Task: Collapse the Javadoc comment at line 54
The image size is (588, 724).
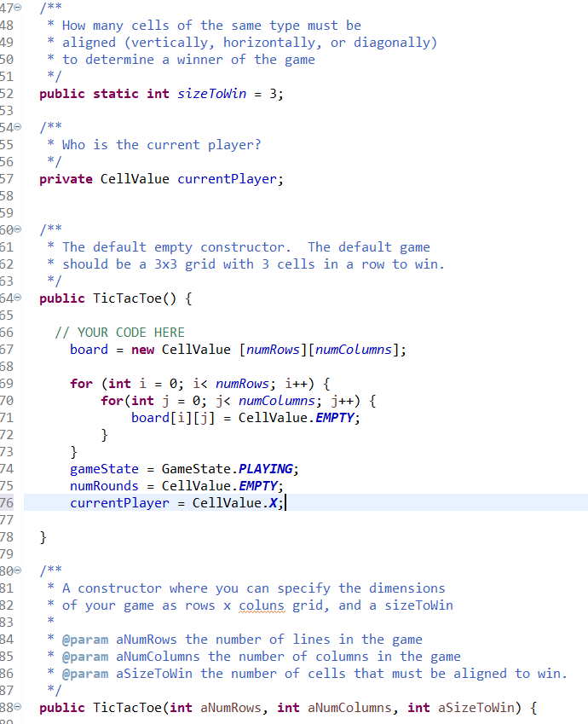Action: click(18, 127)
